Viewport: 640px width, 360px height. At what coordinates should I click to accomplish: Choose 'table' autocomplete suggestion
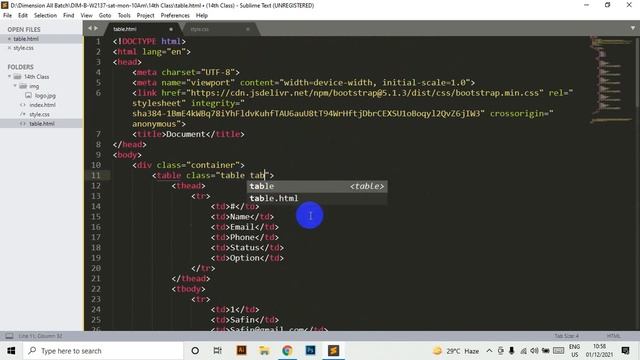[x=317, y=186]
